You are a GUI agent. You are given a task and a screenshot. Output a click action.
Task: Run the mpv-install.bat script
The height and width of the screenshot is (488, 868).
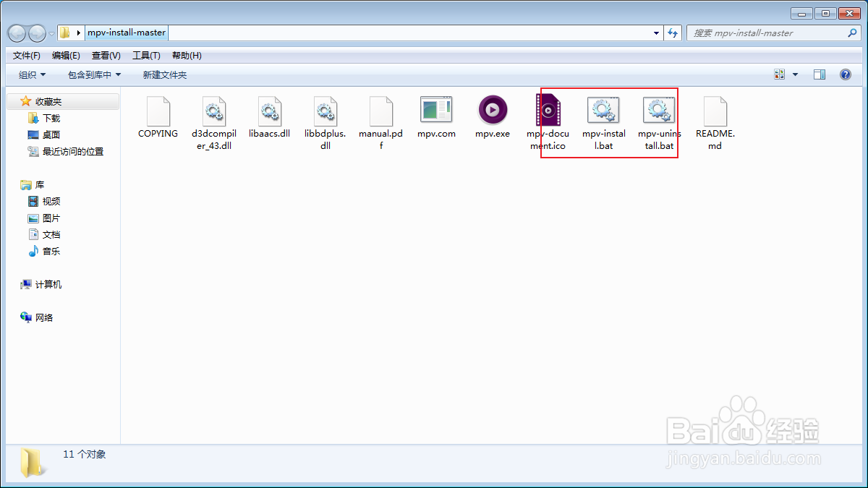604,110
